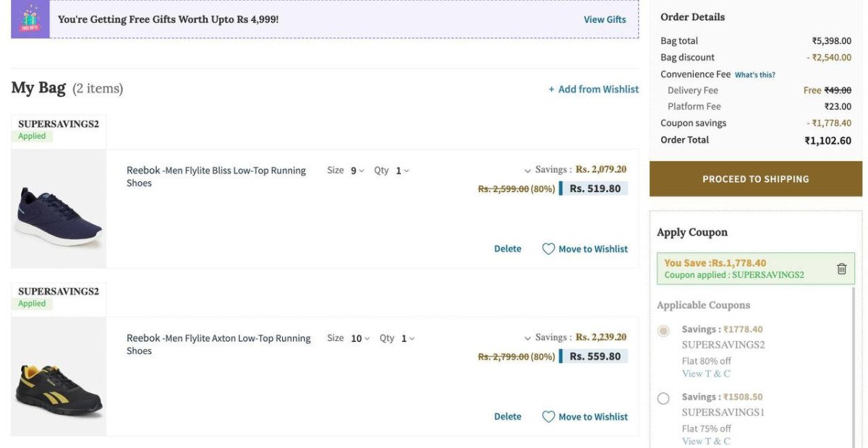
Task: Expand savings details for Flylite Bliss shoes
Action: (528, 171)
